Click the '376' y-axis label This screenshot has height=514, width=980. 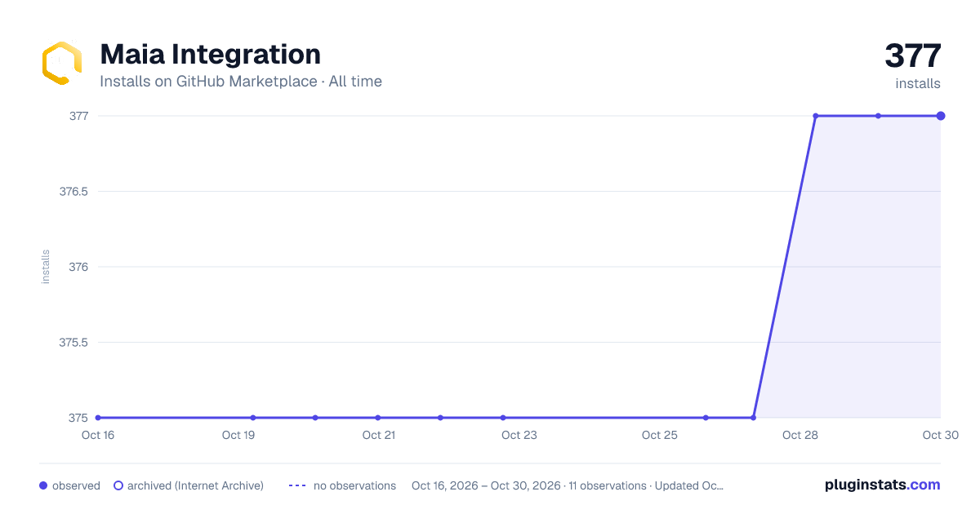(x=79, y=267)
